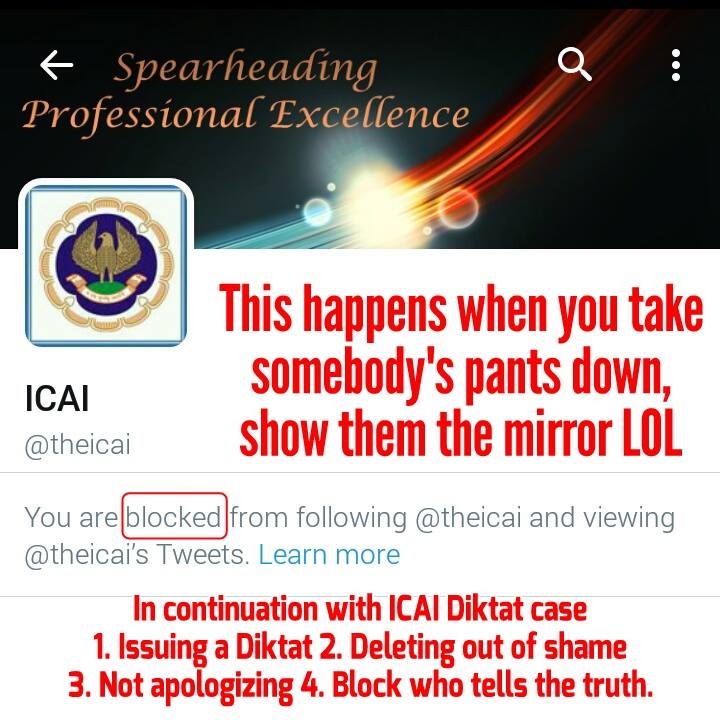Click '3. Not apologizing' text

coord(180,685)
